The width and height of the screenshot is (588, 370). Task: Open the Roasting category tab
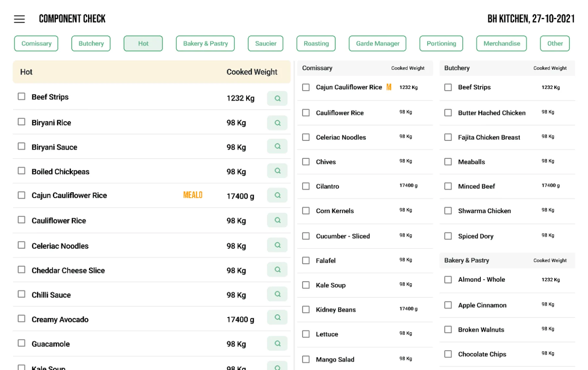coord(316,43)
